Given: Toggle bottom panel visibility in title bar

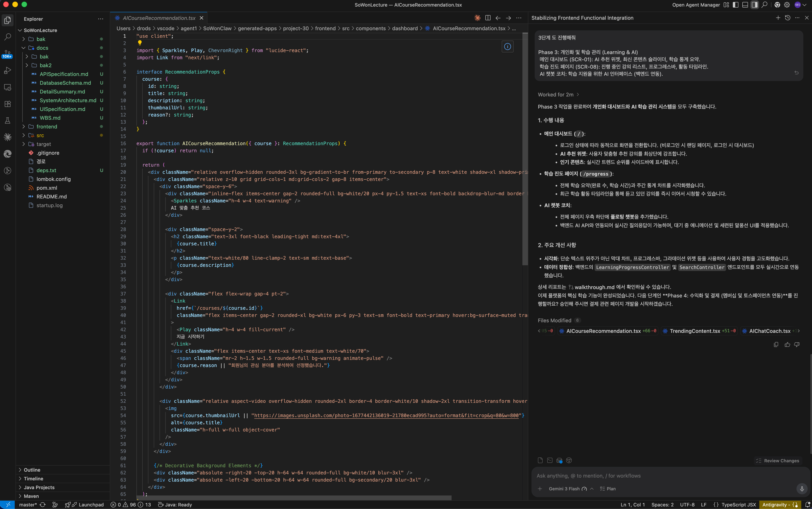Looking at the screenshot, I should click(x=745, y=5).
